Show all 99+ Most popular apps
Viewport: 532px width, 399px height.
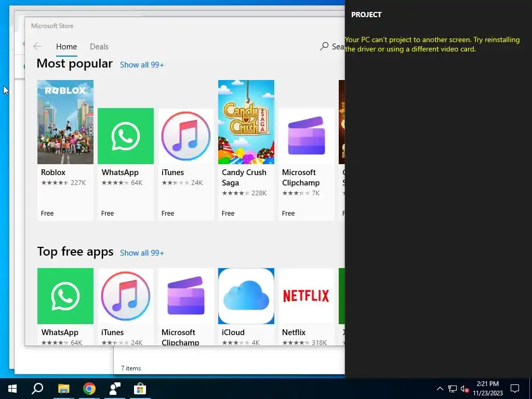142,65
